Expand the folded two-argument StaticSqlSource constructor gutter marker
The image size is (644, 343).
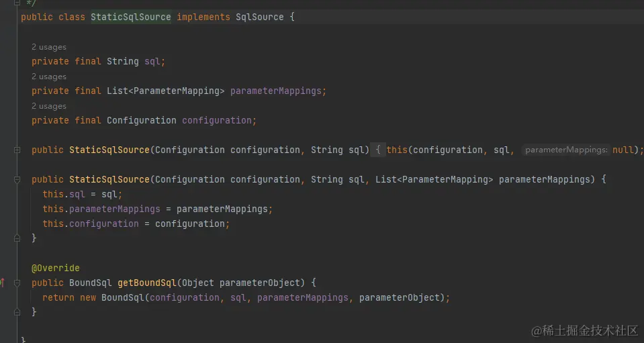pos(17,150)
